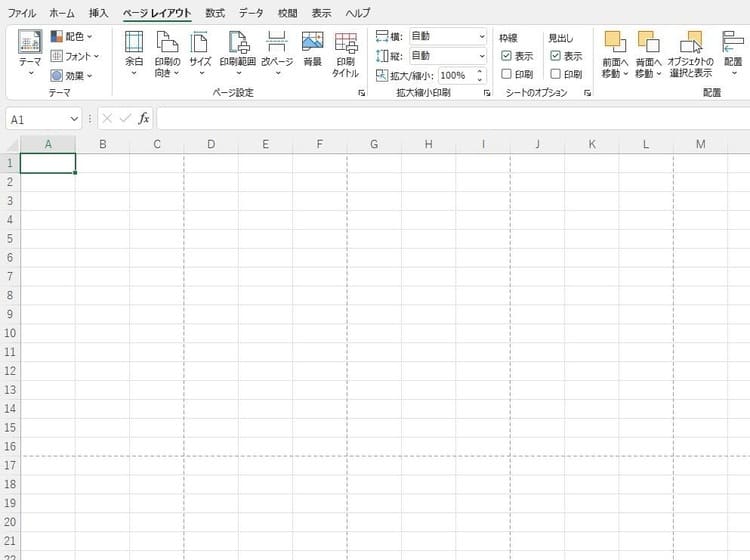Select row header 12

click(10, 371)
